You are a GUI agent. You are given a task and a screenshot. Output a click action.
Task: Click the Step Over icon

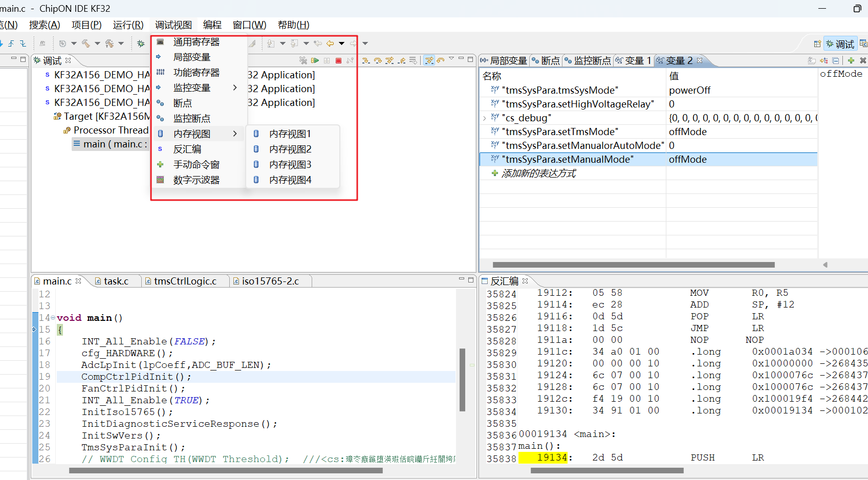coord(378,60)
